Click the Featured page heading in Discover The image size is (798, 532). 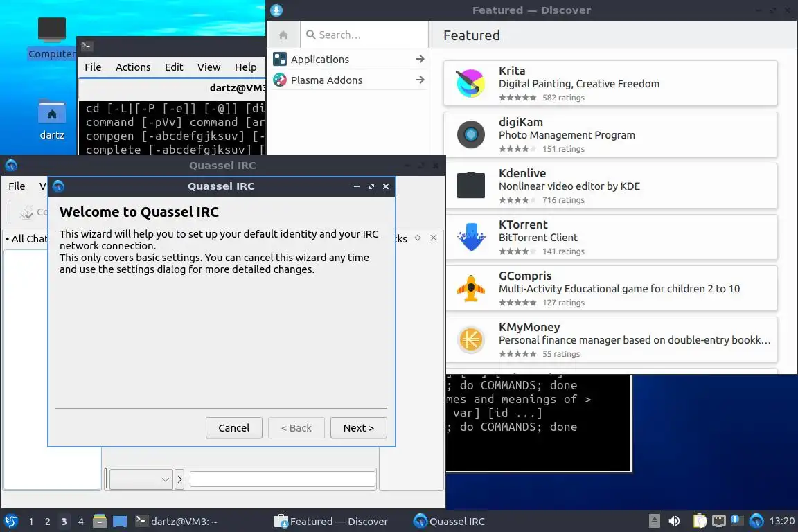coord(471,35)
